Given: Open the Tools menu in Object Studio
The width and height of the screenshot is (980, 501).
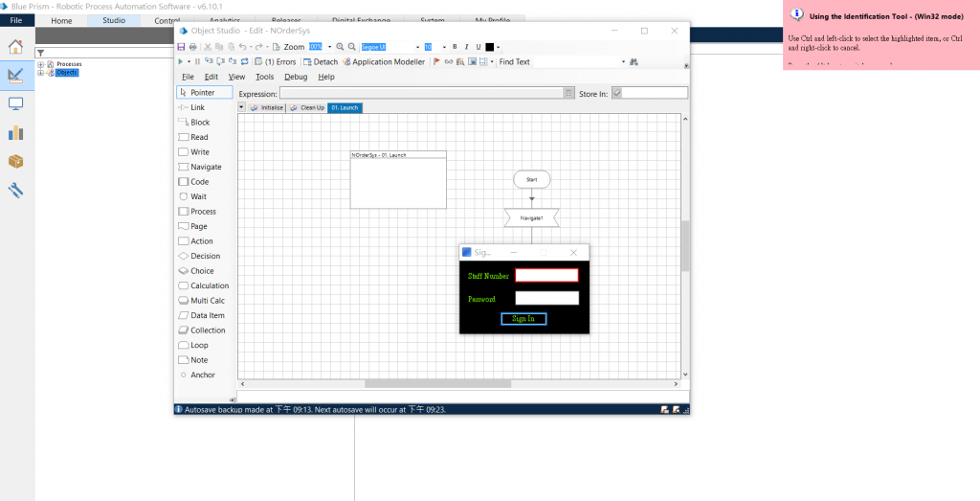Looking at the screenshot, I should (264, 77).
